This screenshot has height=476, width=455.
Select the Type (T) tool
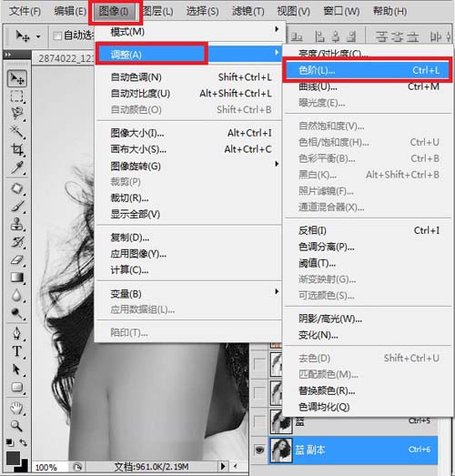17,351
